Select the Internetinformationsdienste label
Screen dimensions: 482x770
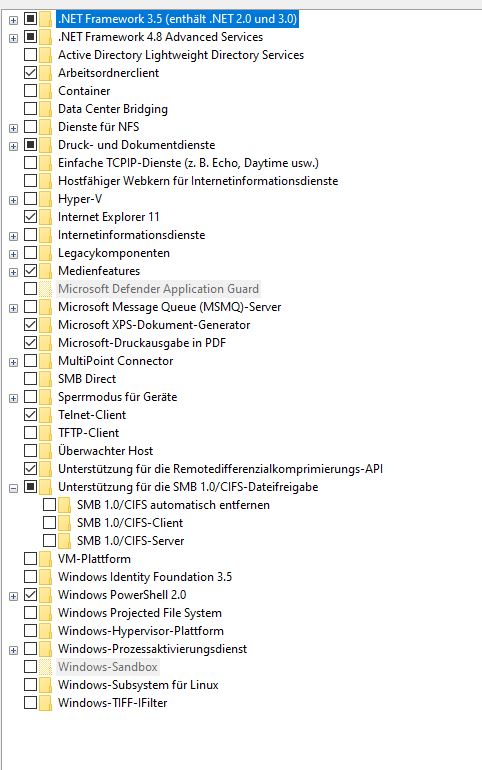coord(131,235)
